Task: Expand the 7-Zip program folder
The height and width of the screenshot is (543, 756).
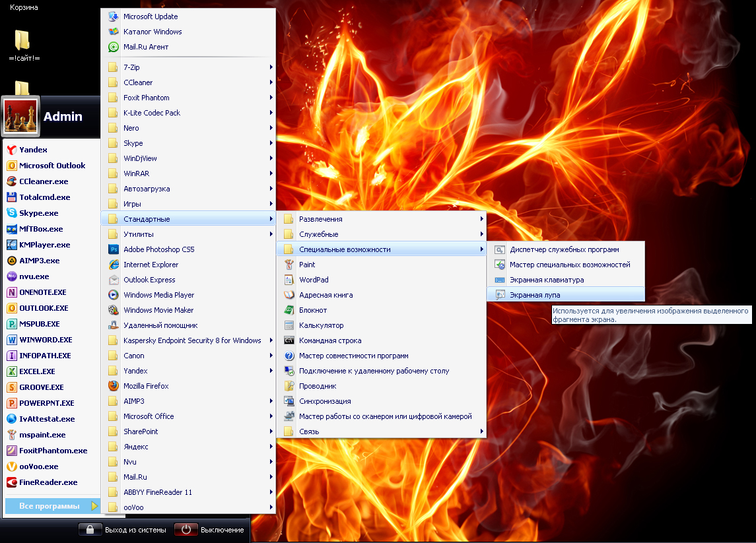Action: point(188,67)
